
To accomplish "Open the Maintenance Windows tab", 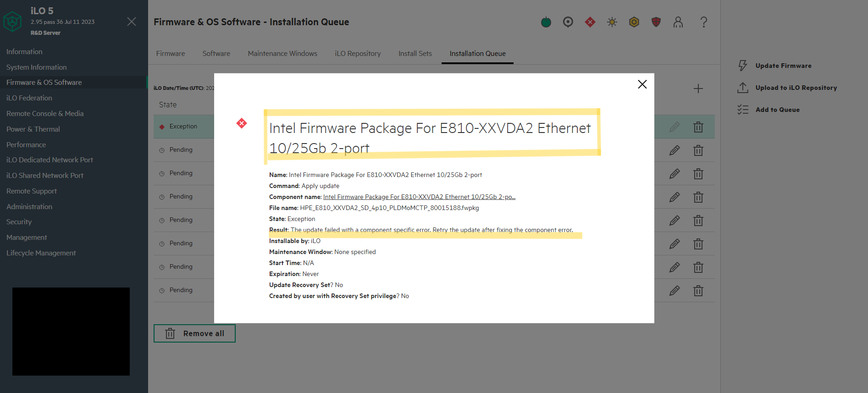I will tap(282, 53).
